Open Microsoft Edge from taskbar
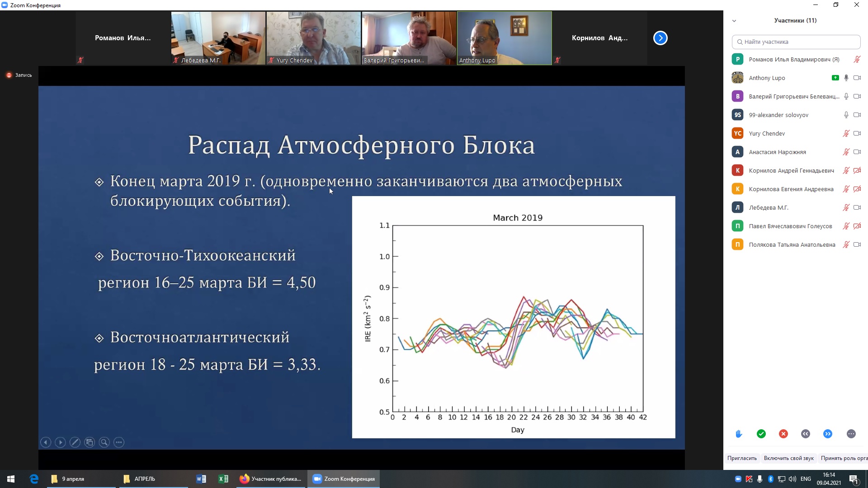 (34, 479)
